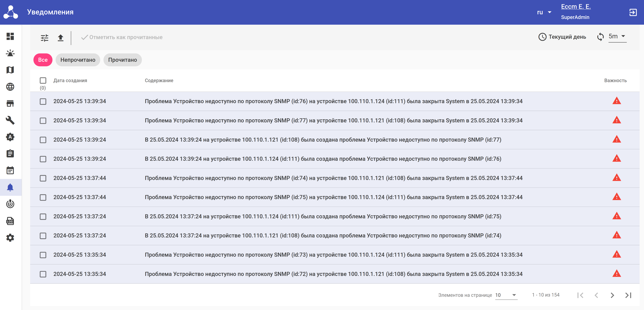The width and height of the screenshot is (644, 310).
Task: Open items per page dropdown
Action: [x=506, y=295]
